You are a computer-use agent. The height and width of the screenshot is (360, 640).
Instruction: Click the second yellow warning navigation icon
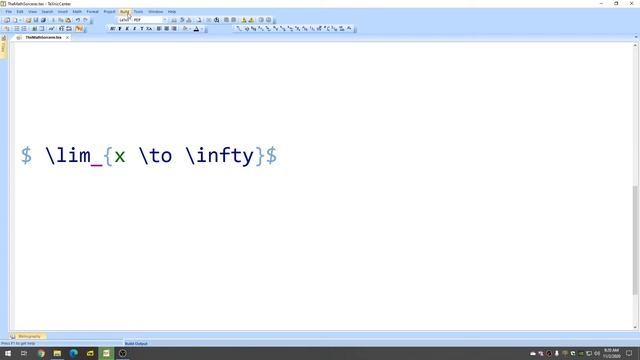[x=251, y=20]
